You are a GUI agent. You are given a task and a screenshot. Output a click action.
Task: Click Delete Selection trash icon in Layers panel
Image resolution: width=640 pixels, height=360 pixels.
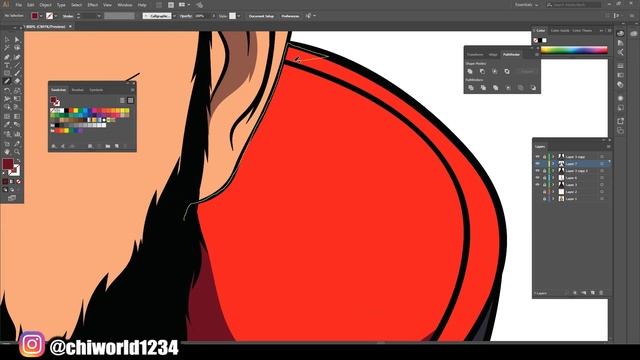click(x=601, y=293)
